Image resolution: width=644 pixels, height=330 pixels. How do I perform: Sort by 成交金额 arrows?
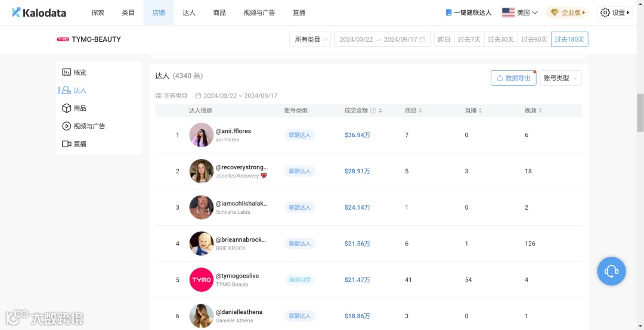pyautogui.click(x=380, y=110)
